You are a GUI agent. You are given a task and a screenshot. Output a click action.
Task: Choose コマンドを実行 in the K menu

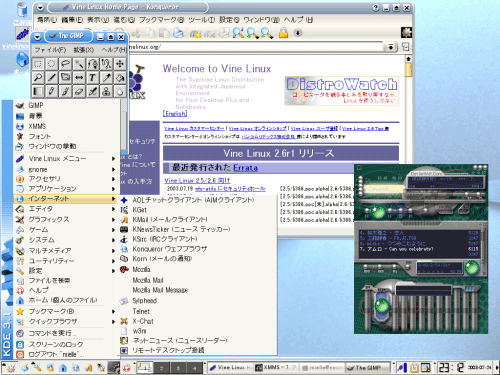[x=65, y=333]
